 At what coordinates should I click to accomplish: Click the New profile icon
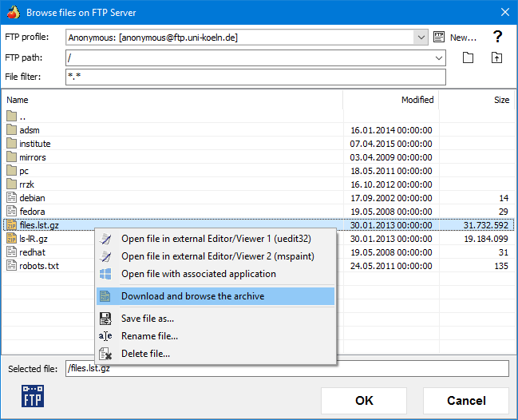tap(439, 37)
